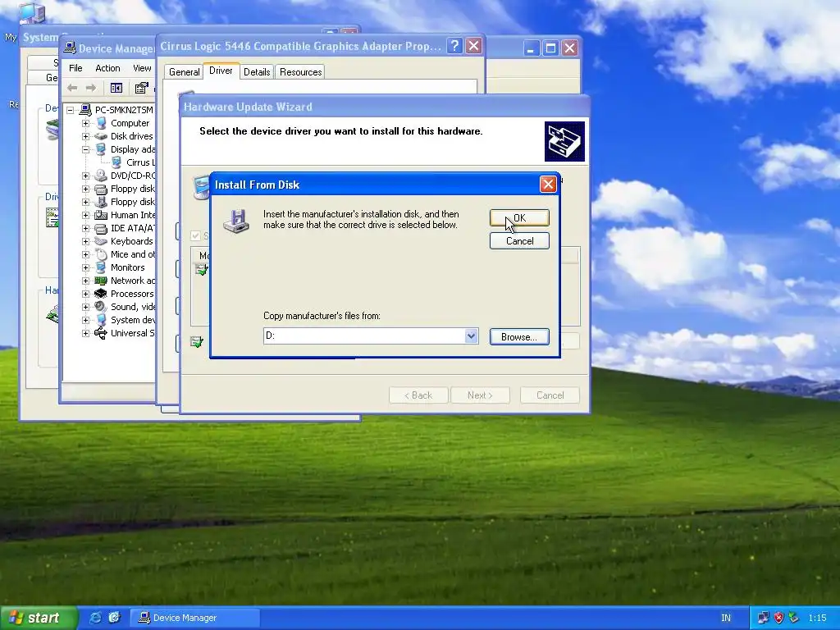Viewport: 840px width, 630px height.
Task: Expand the Network adapters node
Action: pyautogui.click(x=85, y=281)
